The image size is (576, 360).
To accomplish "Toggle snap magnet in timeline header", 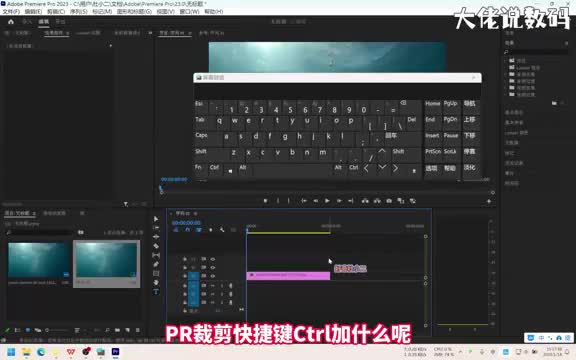I will (187, 230).
